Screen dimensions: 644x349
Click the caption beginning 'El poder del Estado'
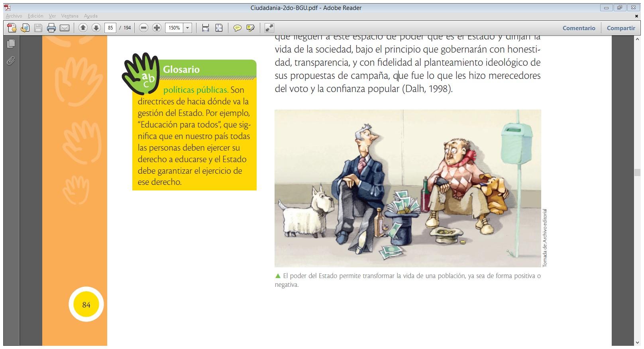(408, 280)
